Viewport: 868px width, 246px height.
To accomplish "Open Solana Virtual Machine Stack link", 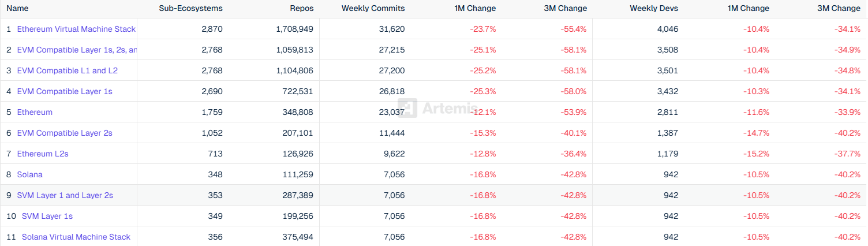I will coord(76,237).
